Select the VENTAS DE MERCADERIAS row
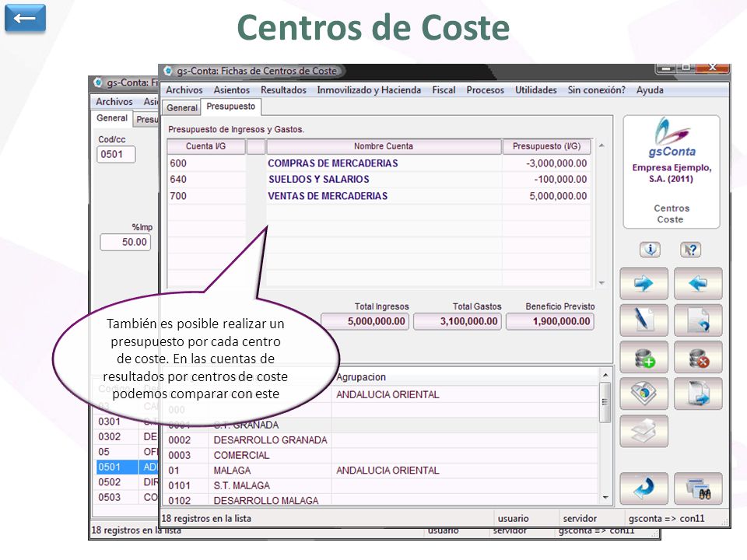Image resolution: width=747 pixels, height=560 pixels. 379,196
